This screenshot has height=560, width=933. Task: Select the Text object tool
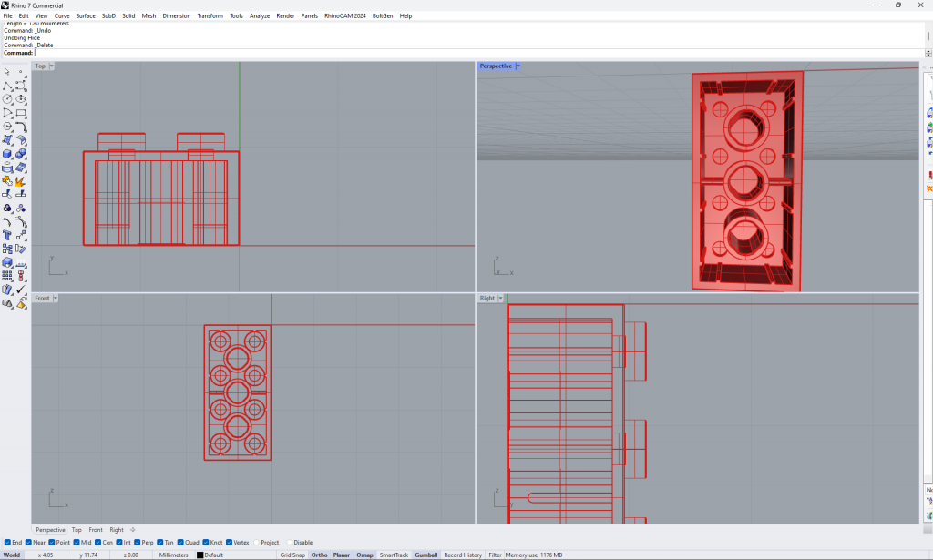7,235
